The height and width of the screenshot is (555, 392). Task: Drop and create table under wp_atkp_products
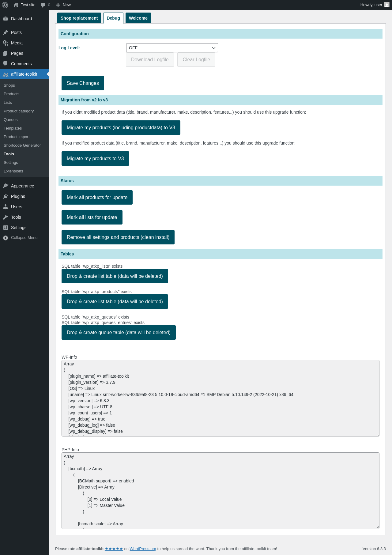point(115,302)
